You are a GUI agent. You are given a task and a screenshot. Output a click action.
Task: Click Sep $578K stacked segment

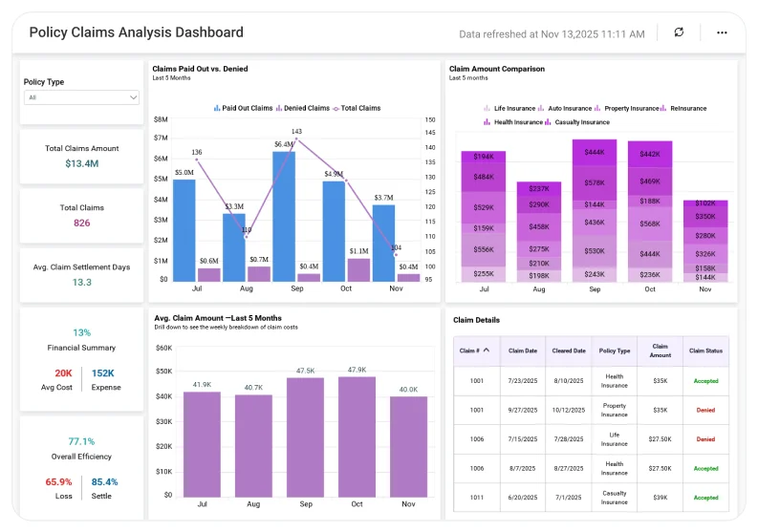coord(595,182)
